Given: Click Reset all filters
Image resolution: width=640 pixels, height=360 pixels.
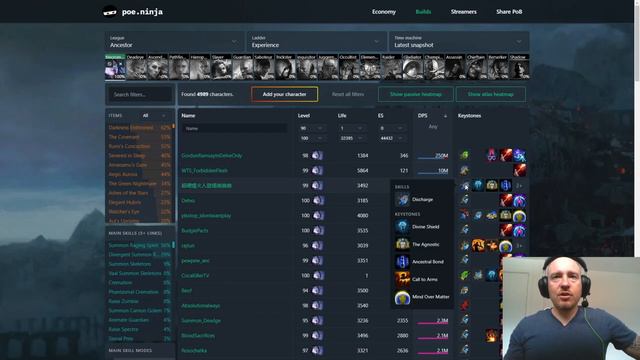Looking at the screenshot, I should pos(348,94).
